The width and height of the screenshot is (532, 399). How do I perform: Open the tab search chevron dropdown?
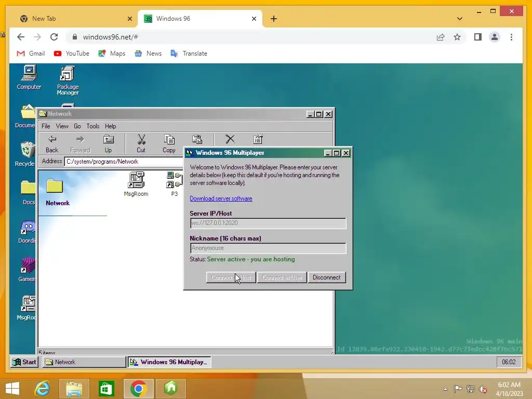pyautogui.click(x=460, y=19)
